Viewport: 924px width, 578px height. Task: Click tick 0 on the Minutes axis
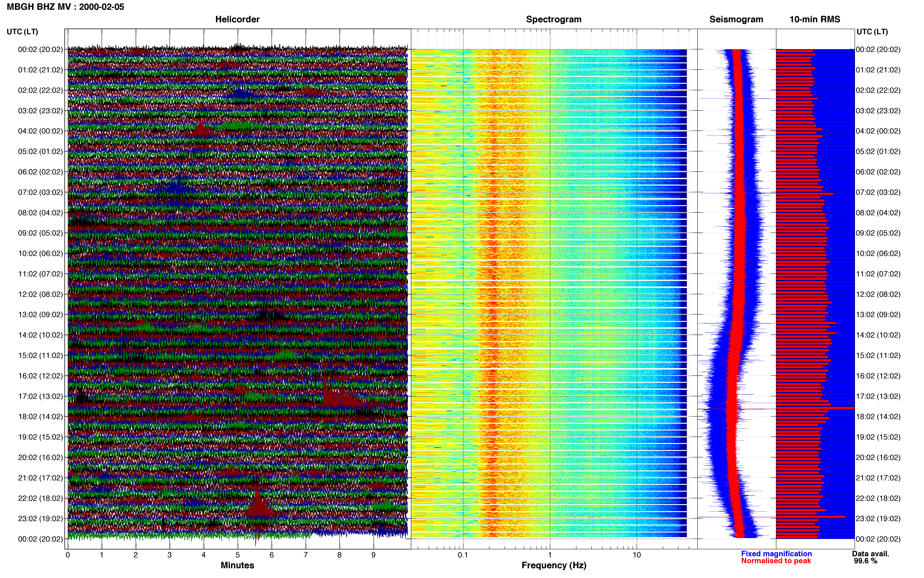(x=68, y=555)
